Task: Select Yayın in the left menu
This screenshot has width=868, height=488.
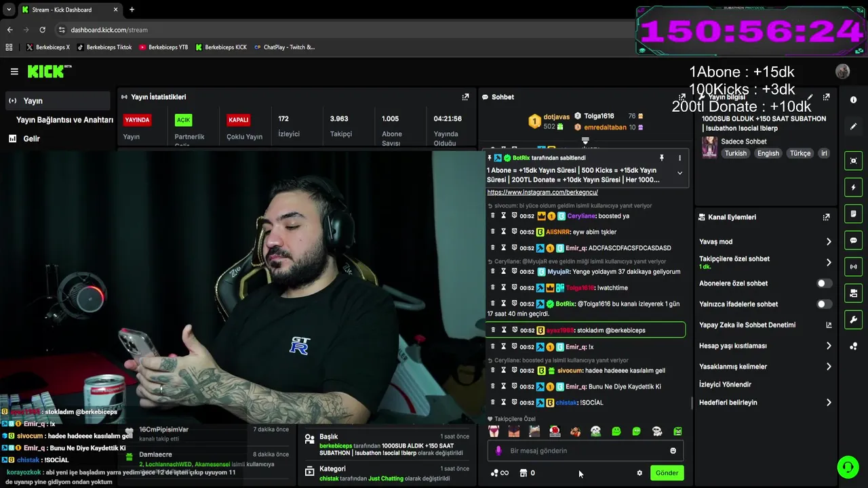Action: tap(57, 101)
